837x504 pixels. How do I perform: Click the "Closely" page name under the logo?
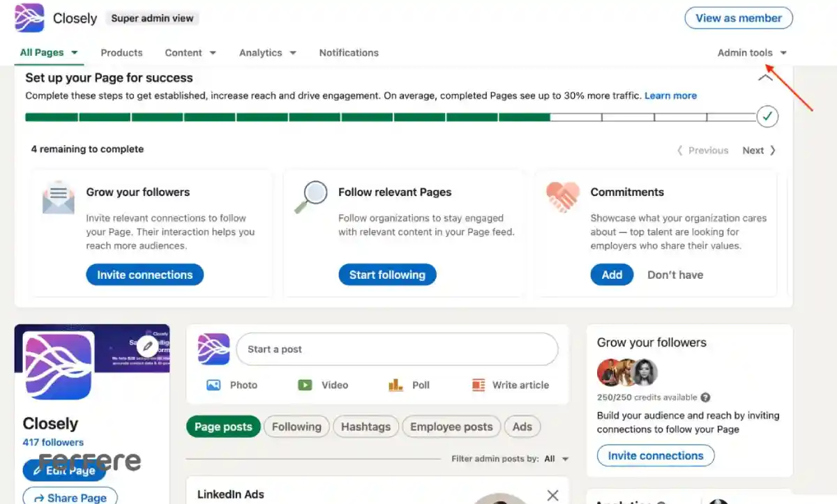[x=50, y=423]
